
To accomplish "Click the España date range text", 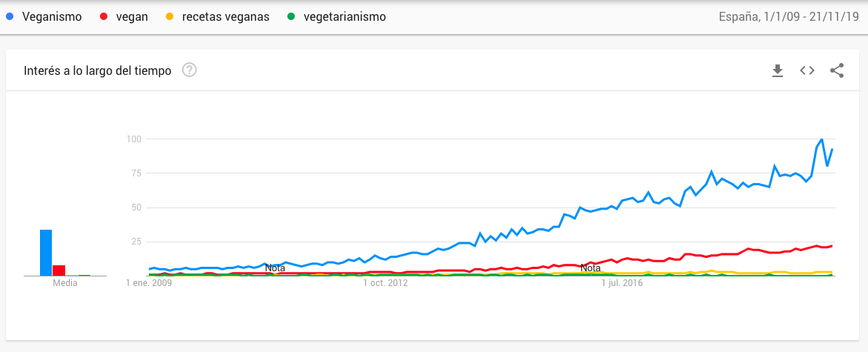I will pos(789,16).
